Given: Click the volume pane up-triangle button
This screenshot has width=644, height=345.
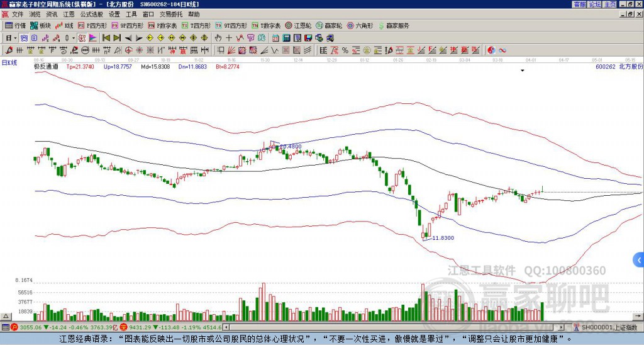Looking at the screenshot, I should pos(6,317).
